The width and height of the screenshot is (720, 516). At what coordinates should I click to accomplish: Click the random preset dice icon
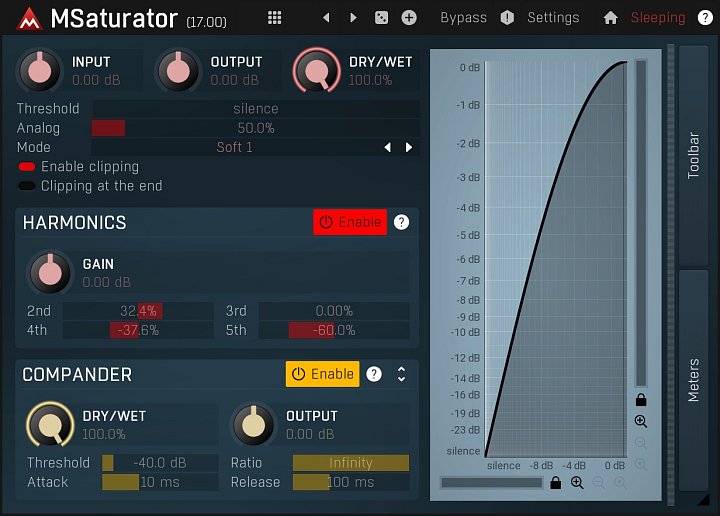coord(381,18)
